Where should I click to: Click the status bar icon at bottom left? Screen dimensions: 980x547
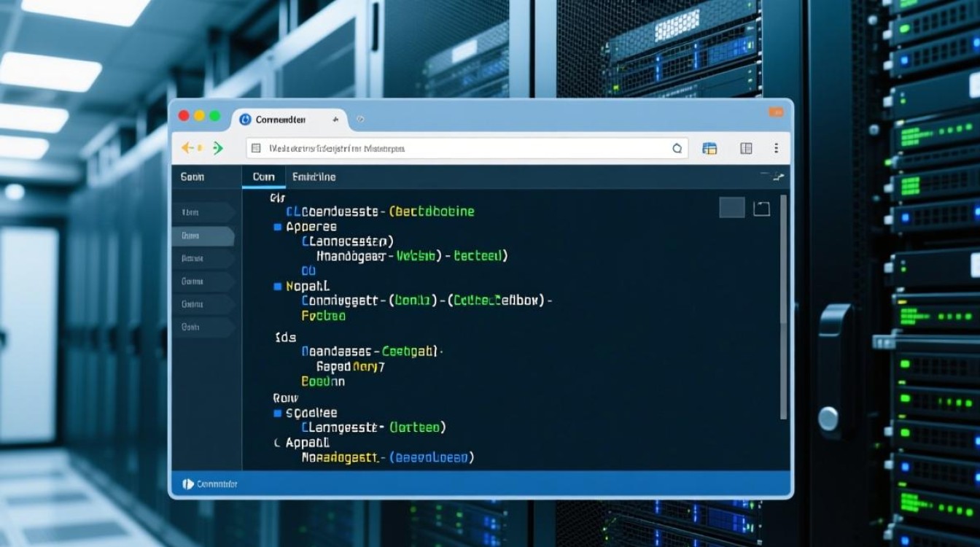[188, 484]
